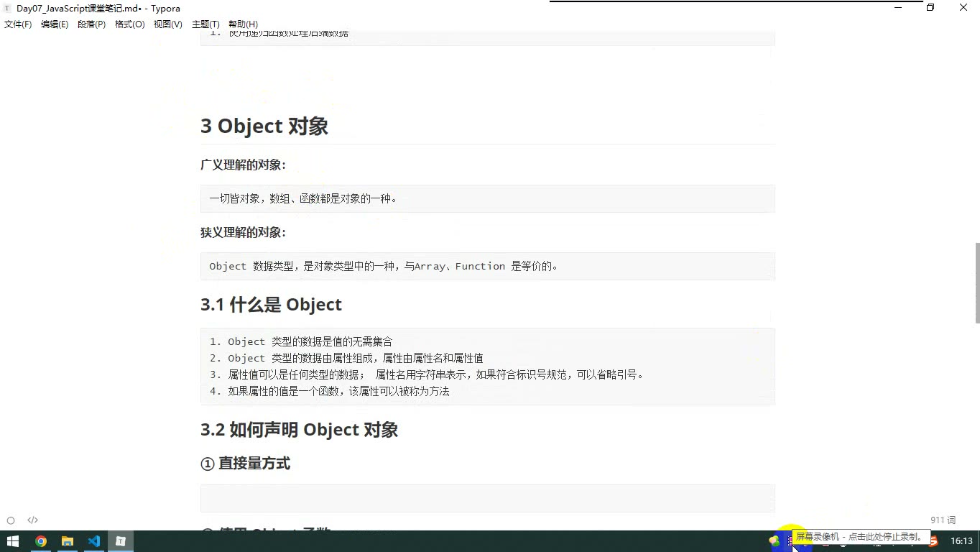This screenshot has height=552, width=980.
Task: Open the 帮助(H) menu
Action: pos(243,24)
